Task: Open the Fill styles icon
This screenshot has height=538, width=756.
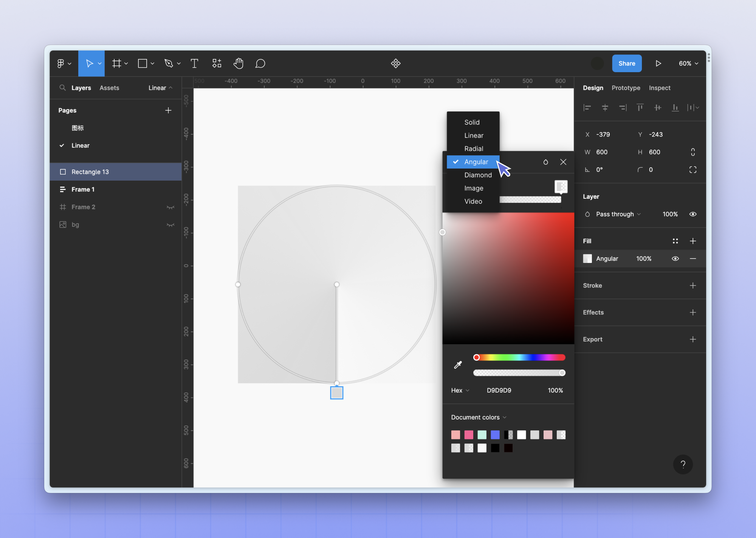Action: pyautogui.click(x=675, y=241)
